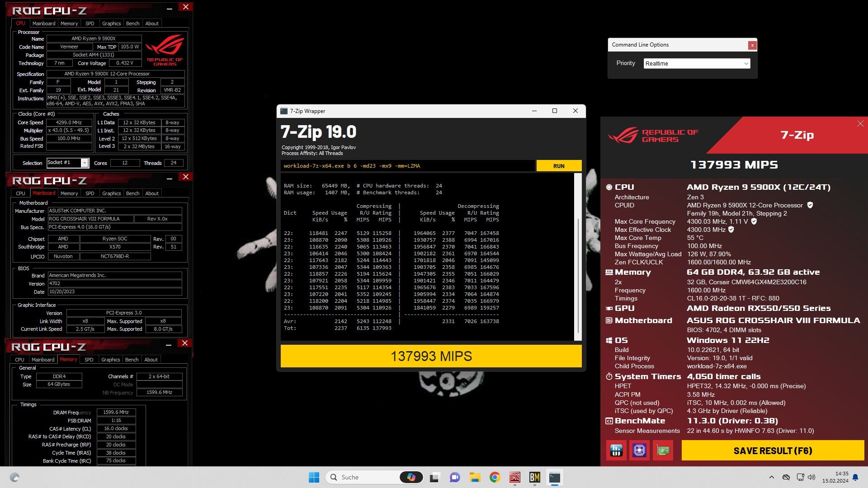The image size is (868, 488).
Task: Open SPD tab in middle CPU-Z window
Action: 90,193
